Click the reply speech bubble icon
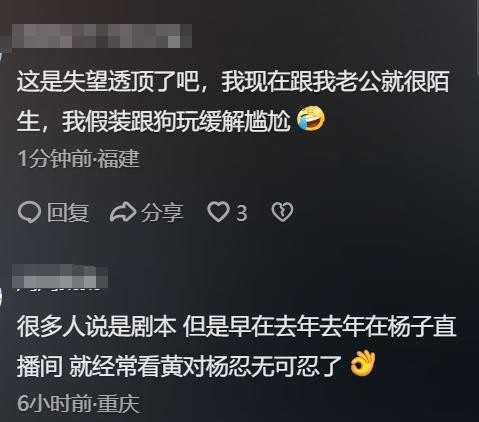 coord(29,212)
